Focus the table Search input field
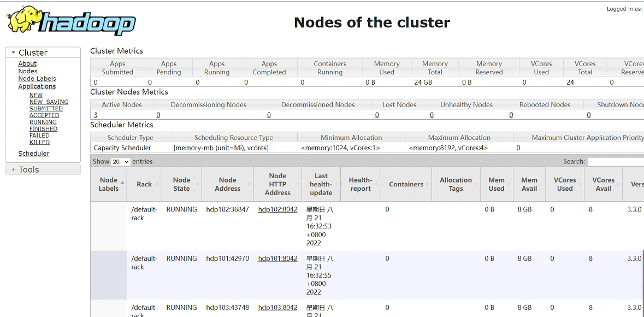644x317 pixels. coord(615,162)
